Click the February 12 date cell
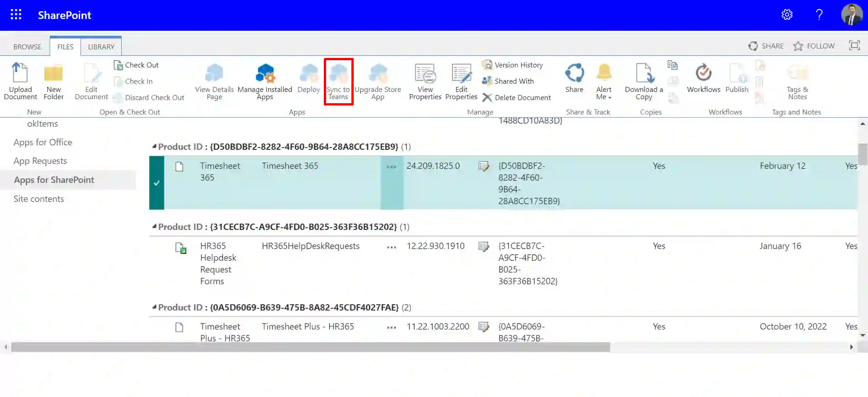 point(783,166)
